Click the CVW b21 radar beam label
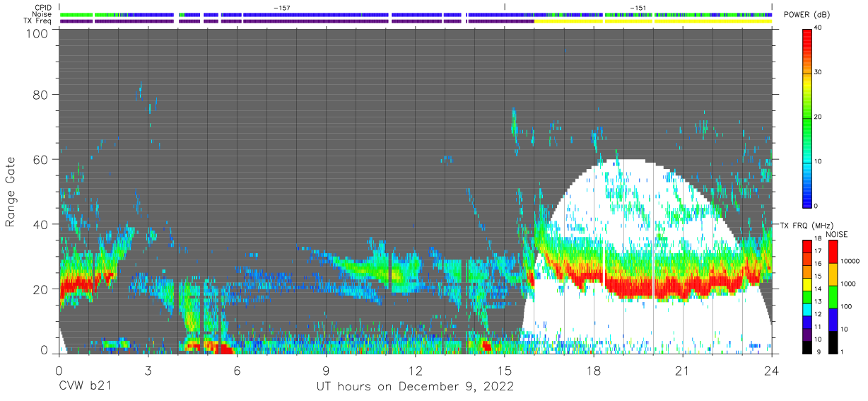 tap(85, 386)
